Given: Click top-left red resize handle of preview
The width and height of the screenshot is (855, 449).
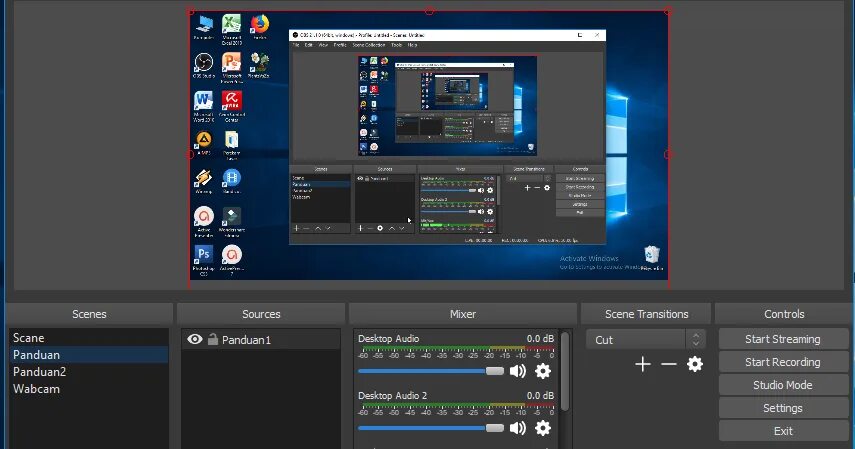Looking at the screenshot, I should pos(190,11).
